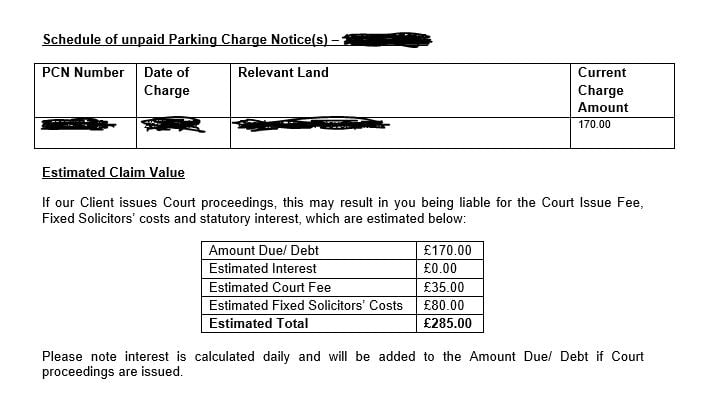Click the £80.00 solicitors' costs value
The image size is (701, 395).
[444, 305]
